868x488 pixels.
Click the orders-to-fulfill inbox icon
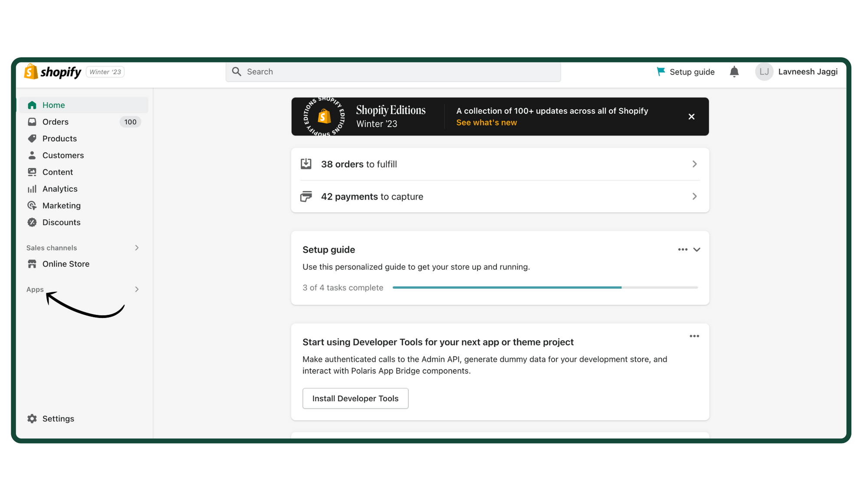(306, 164)
